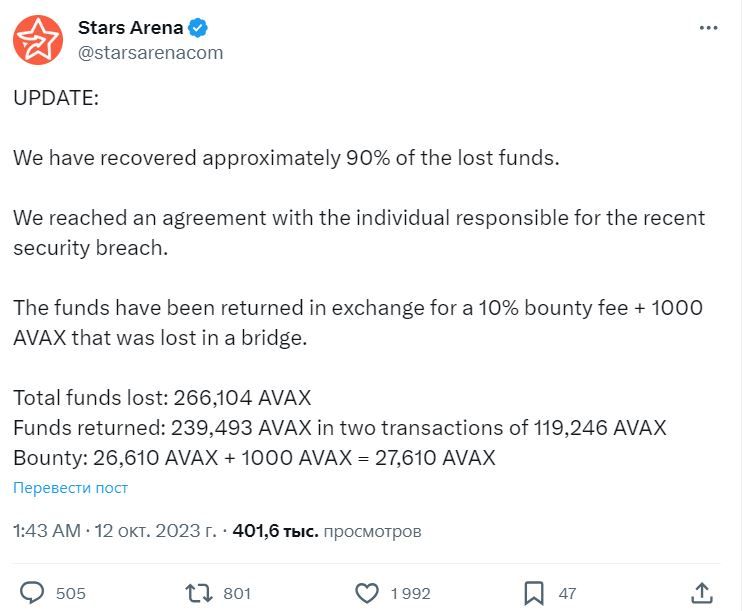Click the UPDATE: tweet text
Image resolution: width=744 pixels, height=611 pixels.
tap(56, 98)
